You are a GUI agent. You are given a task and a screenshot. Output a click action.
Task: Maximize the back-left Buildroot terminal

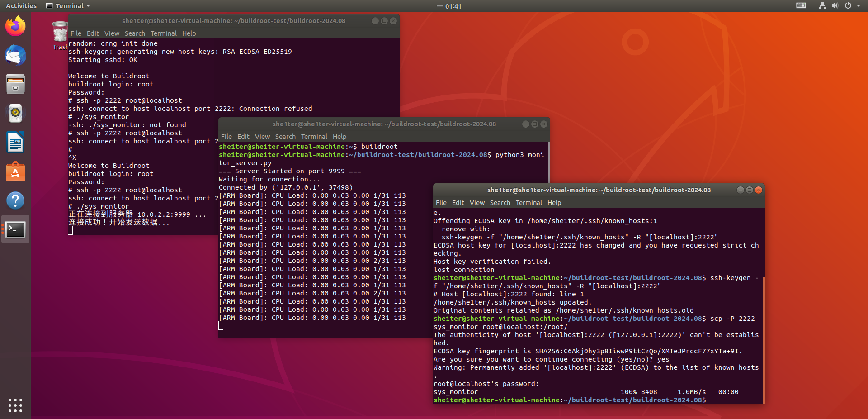[384, 21]
